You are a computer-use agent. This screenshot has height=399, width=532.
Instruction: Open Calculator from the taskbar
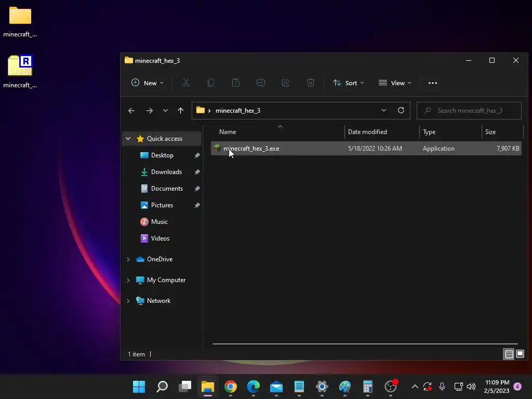pos(367,387)
